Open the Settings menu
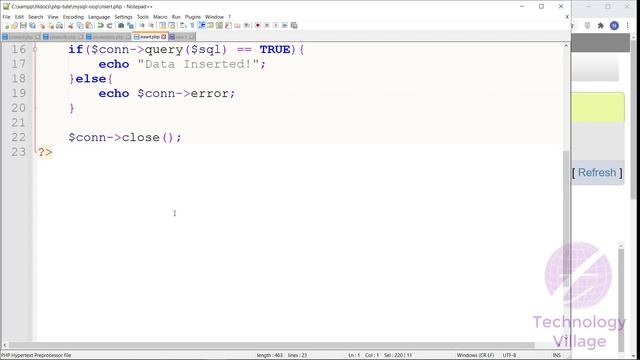 pos(123,17)
